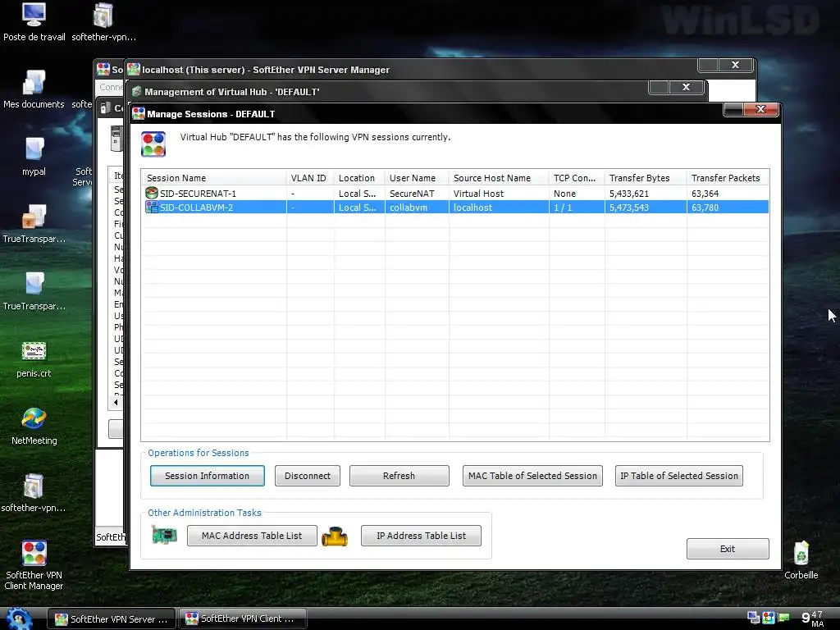Open MAC Table of Selected Session
Viewport: 840px width, 630px height.
pyautogui.click(x=532, y=476)
